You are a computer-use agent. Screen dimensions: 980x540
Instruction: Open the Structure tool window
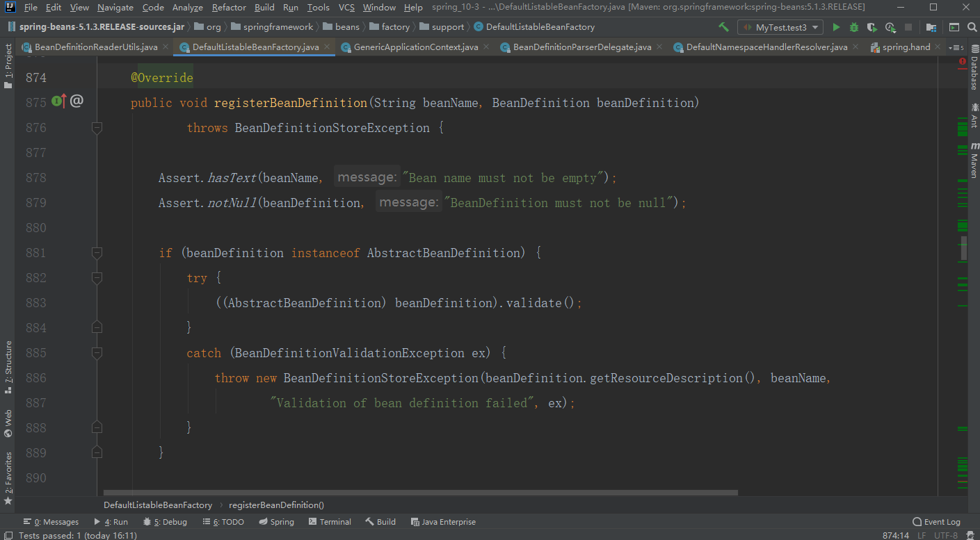tap(8, 367)
